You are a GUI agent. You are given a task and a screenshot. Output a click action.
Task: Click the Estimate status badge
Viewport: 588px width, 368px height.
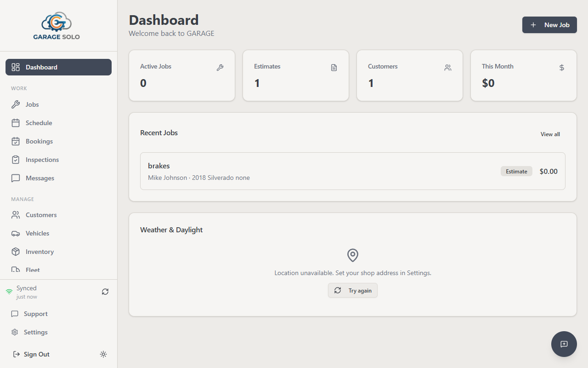(x=516, y=171)
